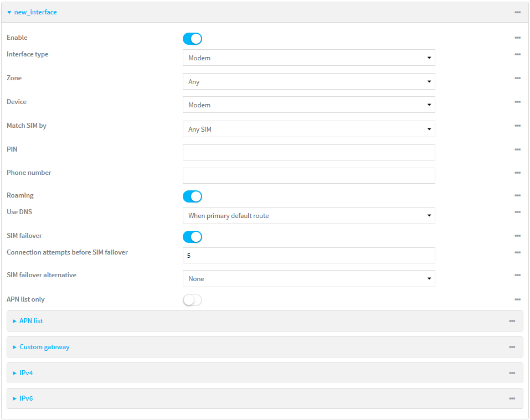Open the Interface type dropdown
530x420 pixels.
[308, 58]
